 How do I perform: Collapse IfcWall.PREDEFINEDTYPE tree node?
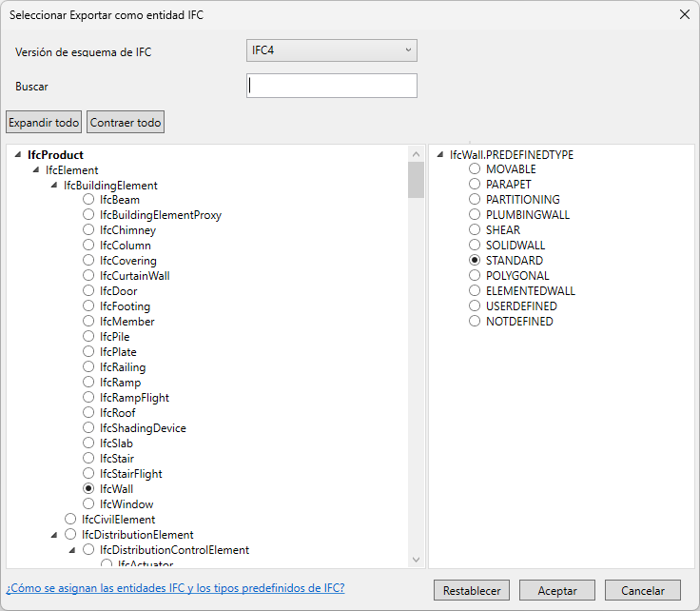coord(440,155)
